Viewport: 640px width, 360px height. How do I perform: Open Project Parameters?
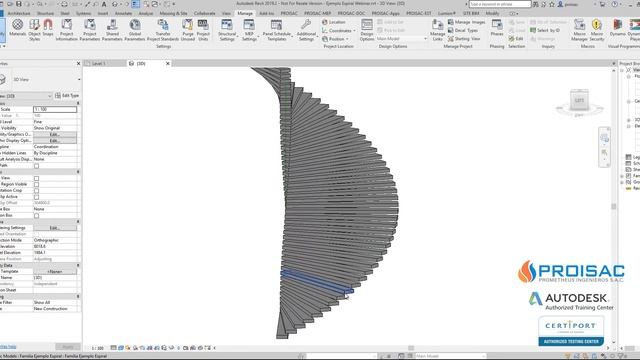point(89,29)
